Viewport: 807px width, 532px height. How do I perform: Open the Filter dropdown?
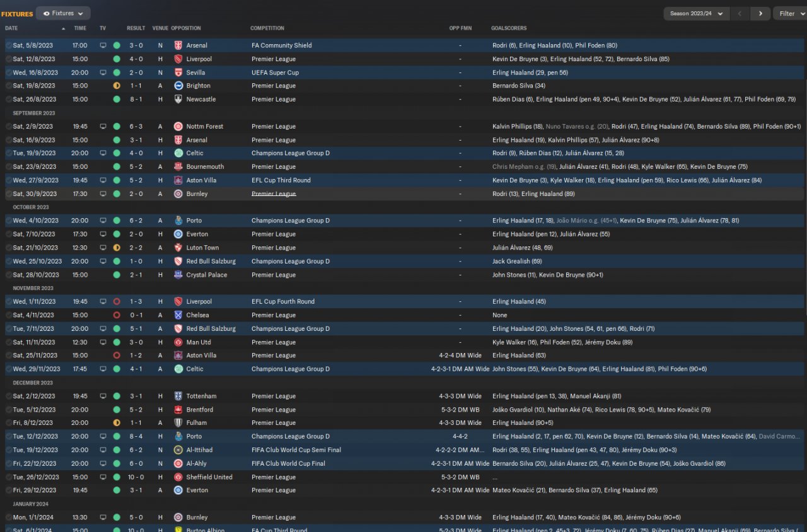(791, 13)
